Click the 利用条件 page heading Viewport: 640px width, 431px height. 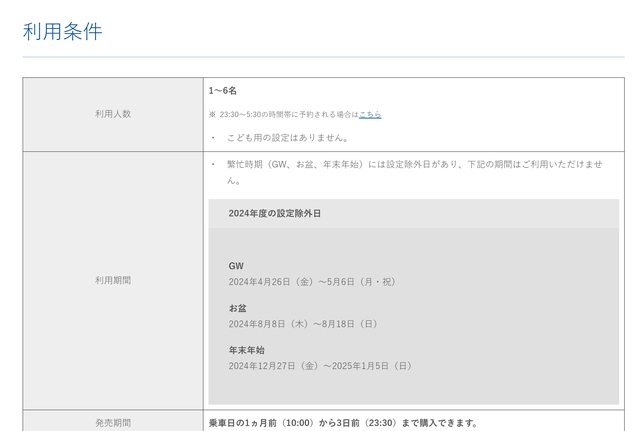pyautogui.click(x=62, y=31)
